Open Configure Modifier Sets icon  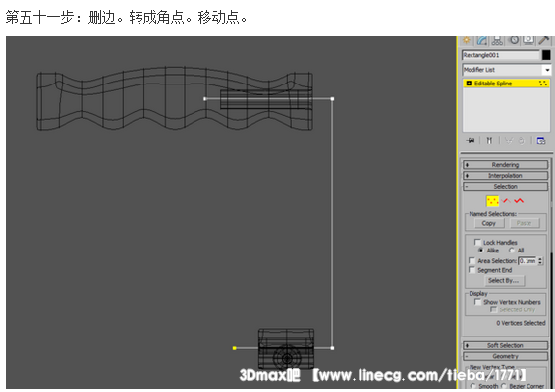[x=541, y=140]
